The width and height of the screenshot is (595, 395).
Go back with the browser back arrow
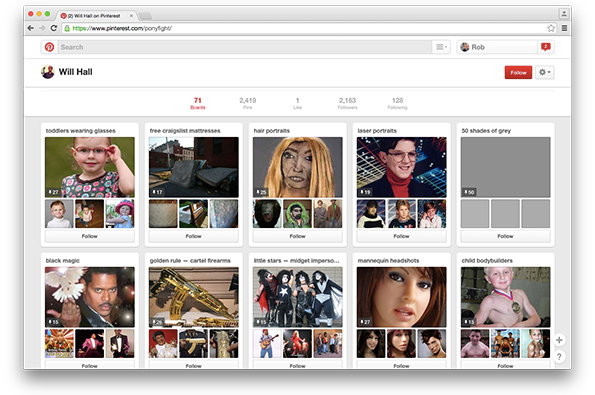tap(31, 28)
